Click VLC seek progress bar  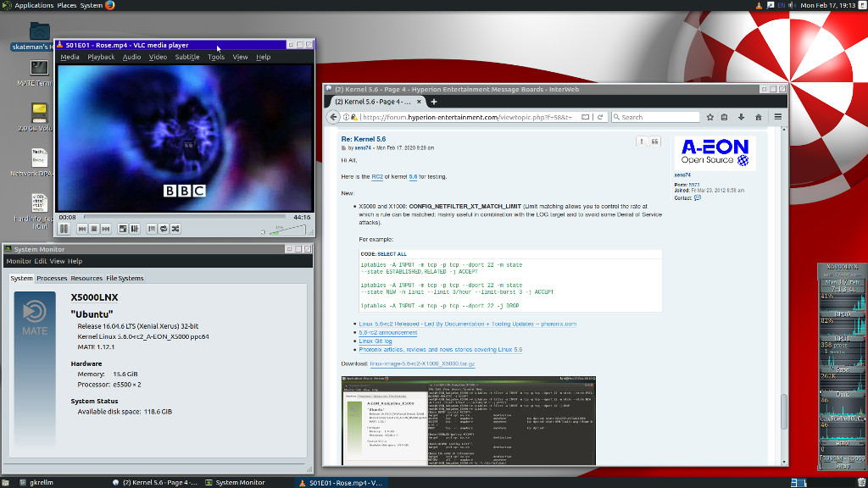[184, 217]
